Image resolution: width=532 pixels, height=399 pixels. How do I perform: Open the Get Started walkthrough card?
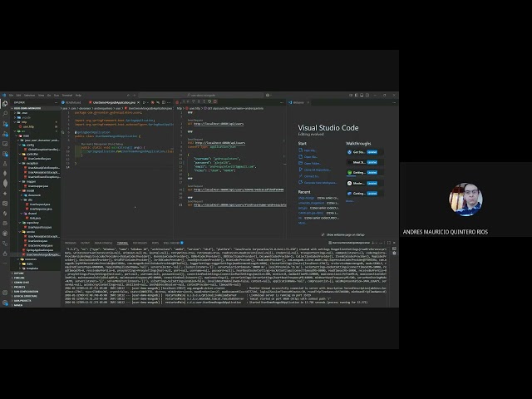[x=365, y=152]
